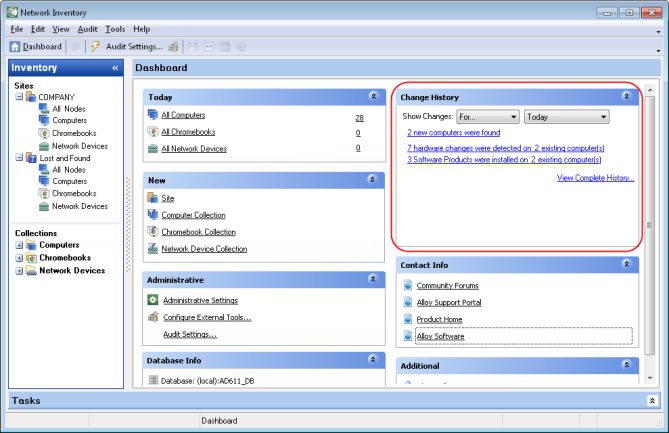Click the Community Forums icon

click(x=408, y=285)
